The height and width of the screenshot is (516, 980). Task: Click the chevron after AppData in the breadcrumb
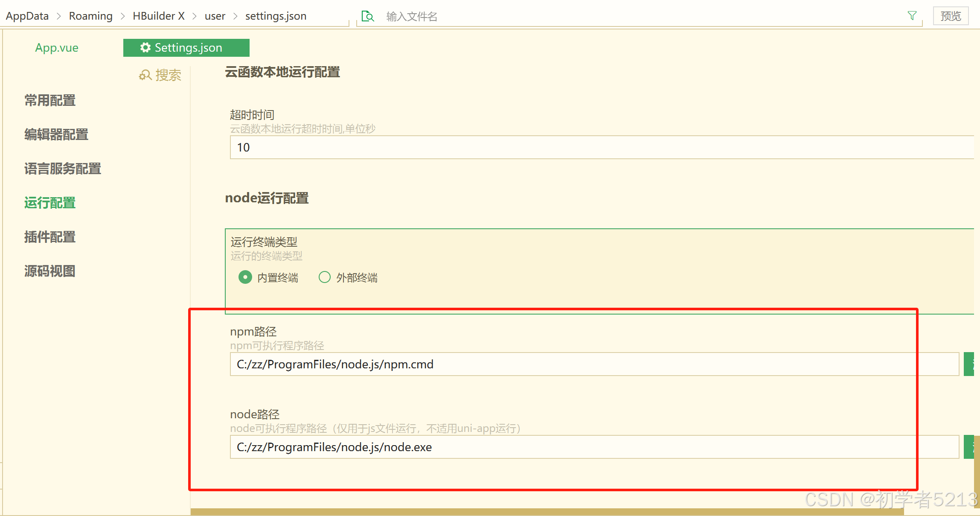coord(59,16)
